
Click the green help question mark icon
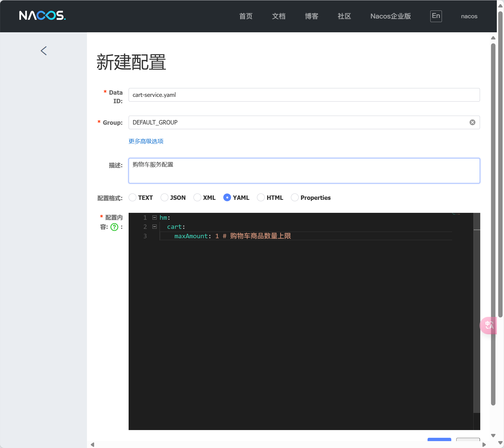click(x=114, y=227)
